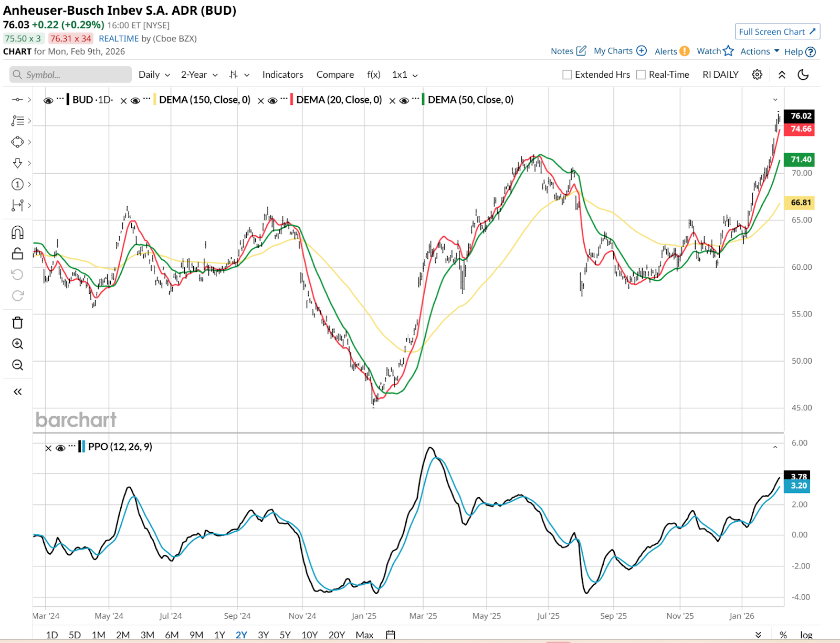
Task: Switch to dark mode moon icon
Action: (803, 75)
